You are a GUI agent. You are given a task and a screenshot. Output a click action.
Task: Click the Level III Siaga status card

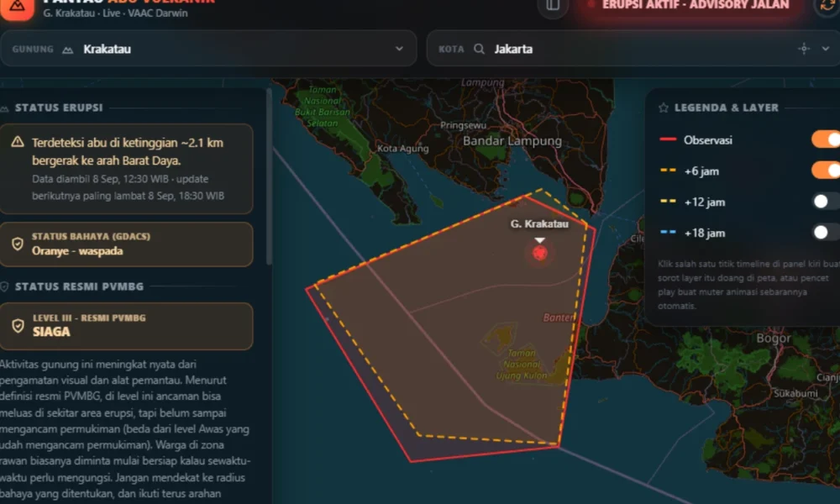pyautogui.click(x=127, y=326)
